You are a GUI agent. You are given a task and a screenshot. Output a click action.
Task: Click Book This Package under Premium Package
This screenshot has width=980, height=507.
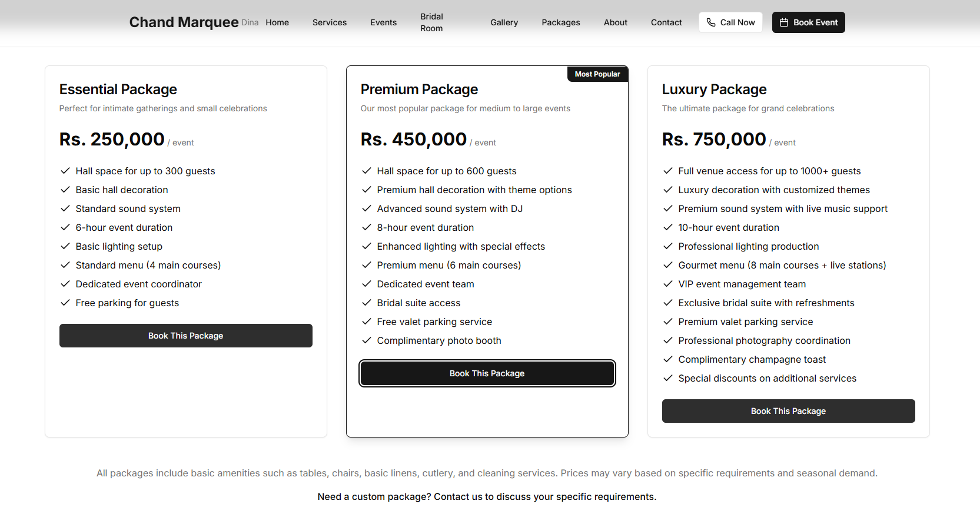pyautogui.click(x=487, y=373)
